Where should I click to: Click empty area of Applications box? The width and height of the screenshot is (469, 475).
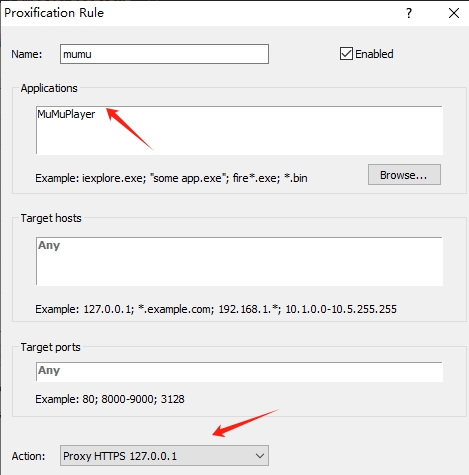267,137
